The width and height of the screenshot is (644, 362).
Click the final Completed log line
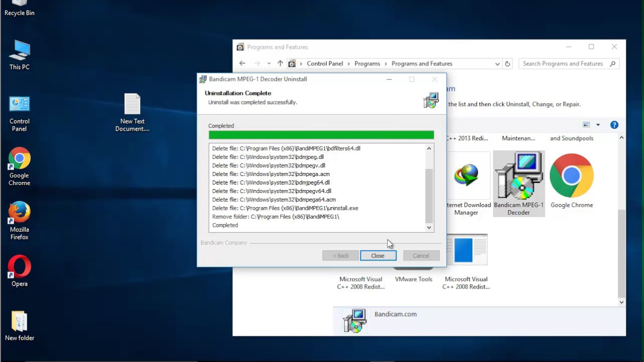pos(225,225)
